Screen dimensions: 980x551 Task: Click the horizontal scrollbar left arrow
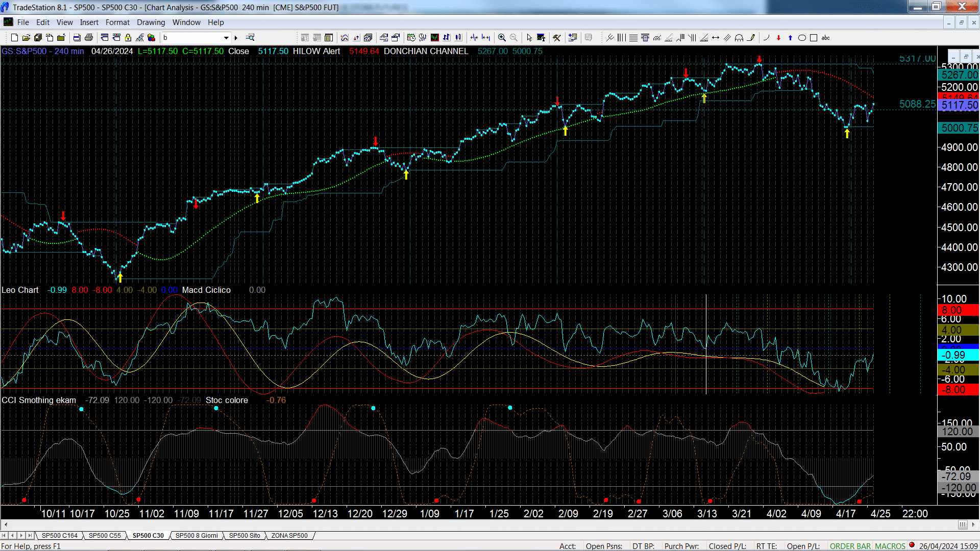pos(6,525)
